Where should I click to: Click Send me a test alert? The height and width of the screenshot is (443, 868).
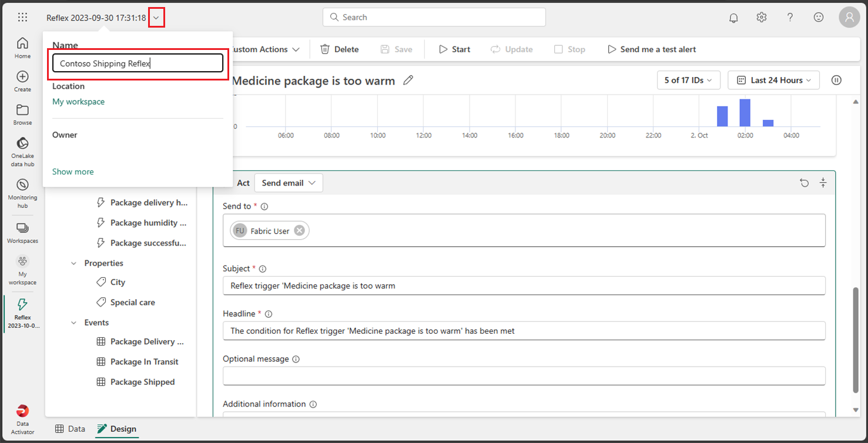point(652,49)
